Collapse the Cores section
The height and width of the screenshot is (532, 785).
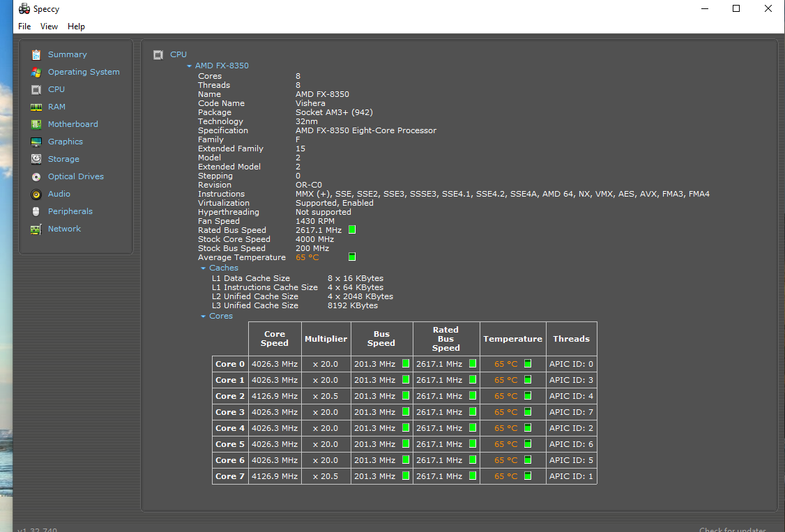pyautogui.click(x=203, y=317)
